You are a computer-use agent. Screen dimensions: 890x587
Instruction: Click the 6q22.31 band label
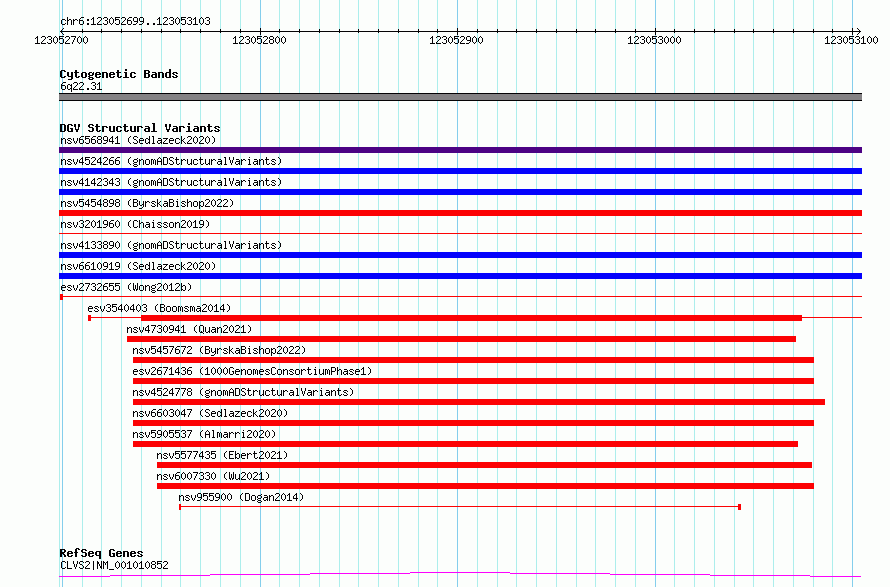pos(81,86)
